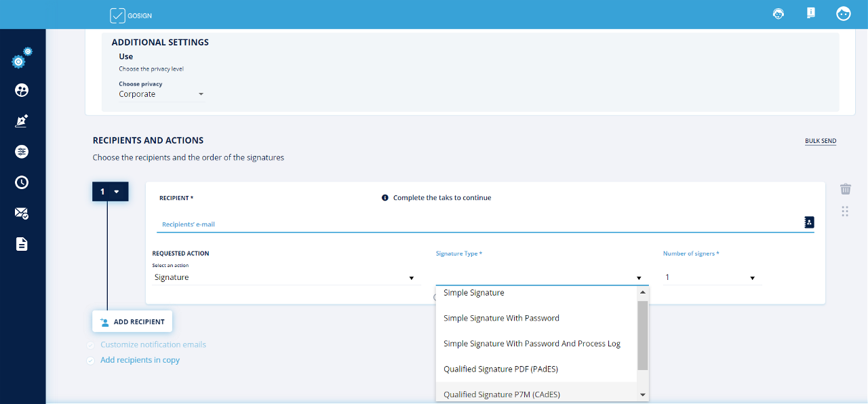Open the info guide book icon
868x404 pixels.
coord(810,13)
